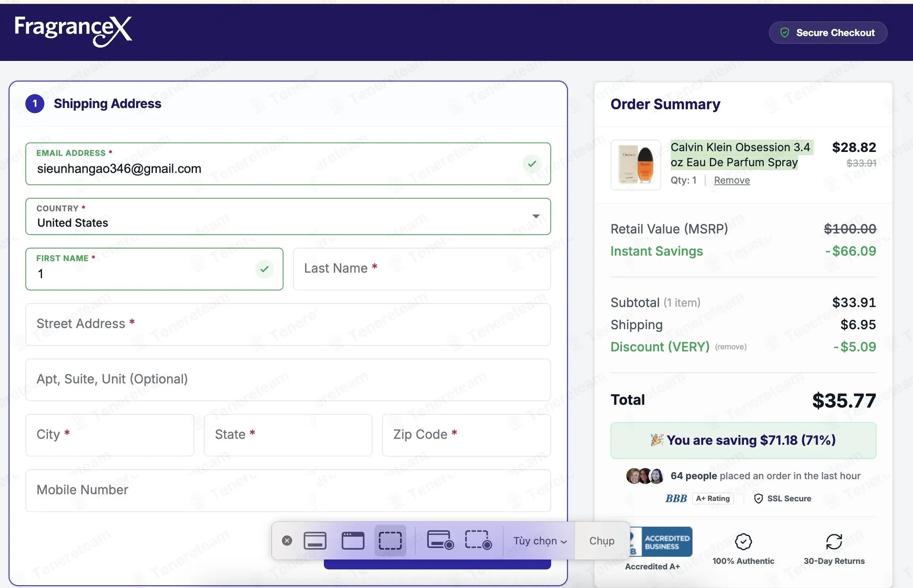The height and width of the screenshot is (588, 913).
Task: Click the 100% Authentic label
Action: (x=744, y=561)
